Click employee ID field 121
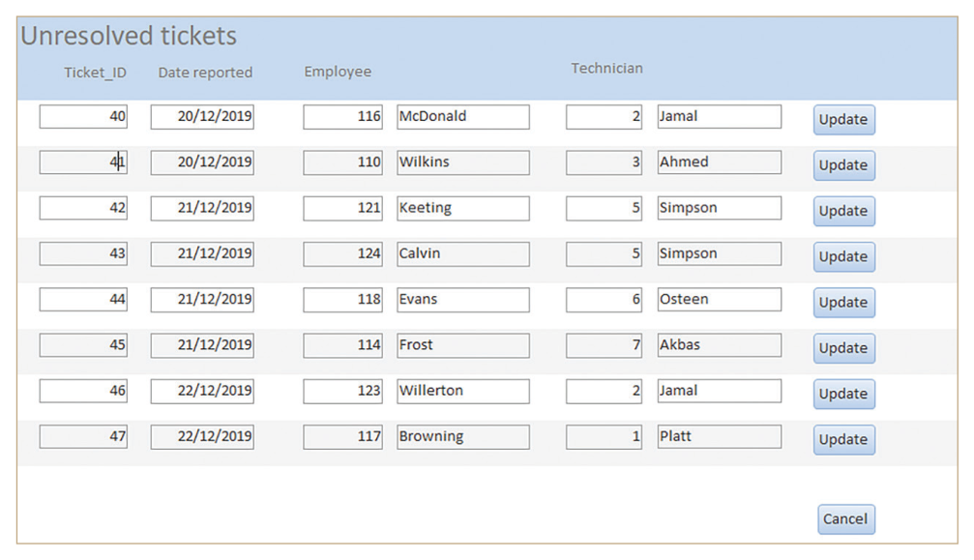The image size is (974, 560). 343,208
